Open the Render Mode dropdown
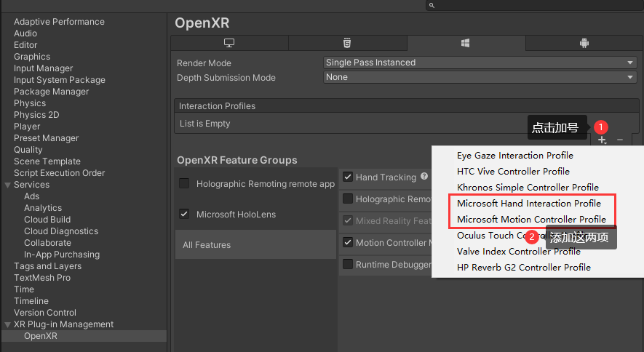Screen dimensions: 644x352 point(480,63)
